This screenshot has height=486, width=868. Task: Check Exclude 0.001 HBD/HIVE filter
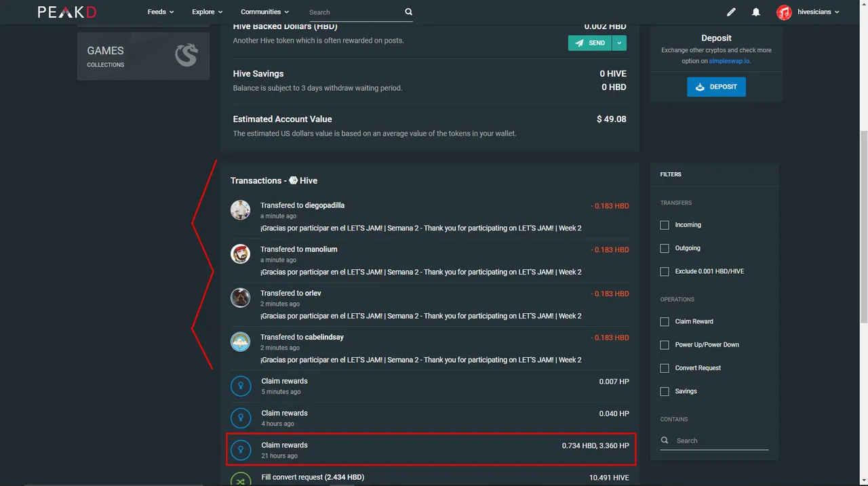point(665,271)
